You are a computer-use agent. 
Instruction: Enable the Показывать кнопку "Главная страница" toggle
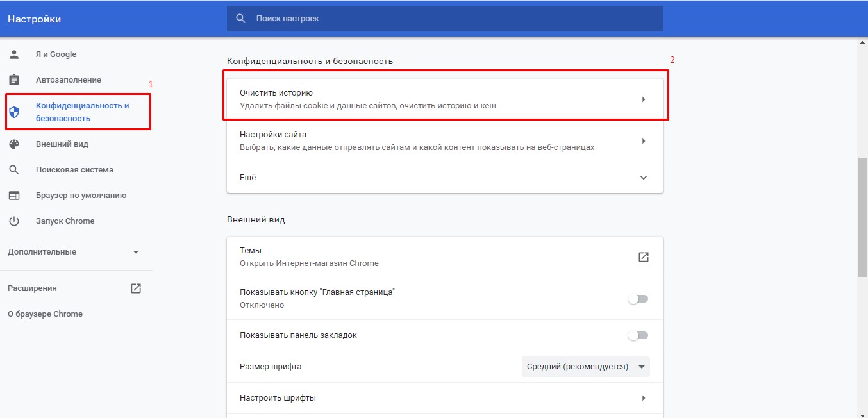click(638, 299)
